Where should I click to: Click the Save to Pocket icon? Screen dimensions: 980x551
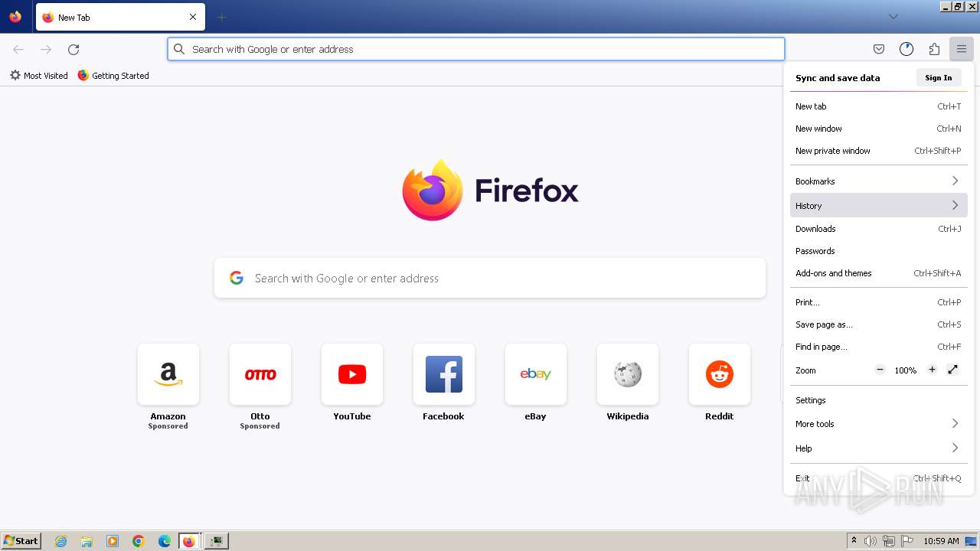(879, 49)
